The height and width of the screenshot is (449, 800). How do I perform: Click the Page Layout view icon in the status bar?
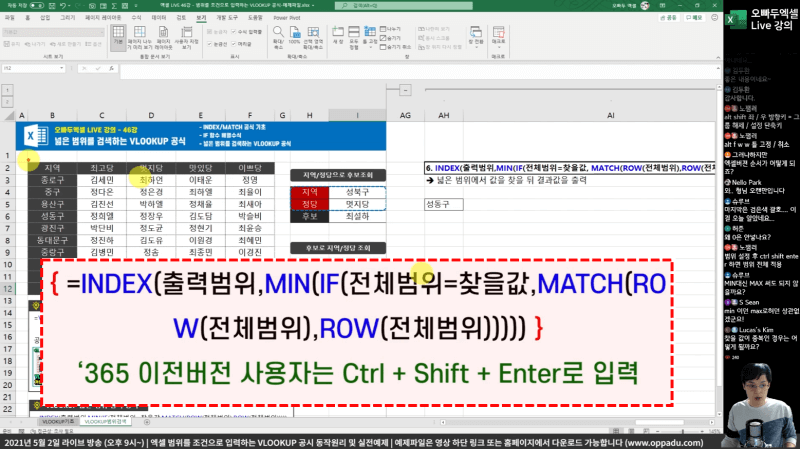click(631, 431)
